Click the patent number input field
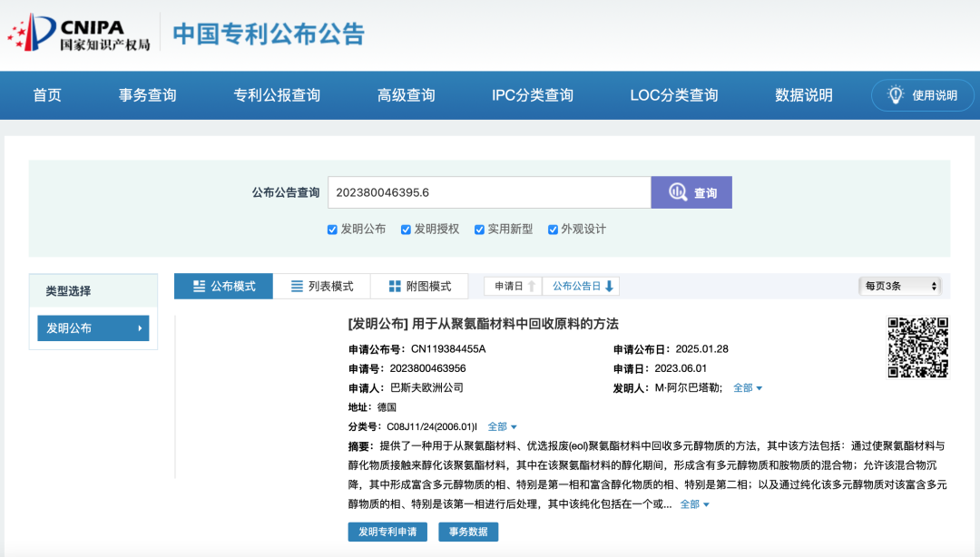Screen dimensions: 980x557 490,192
